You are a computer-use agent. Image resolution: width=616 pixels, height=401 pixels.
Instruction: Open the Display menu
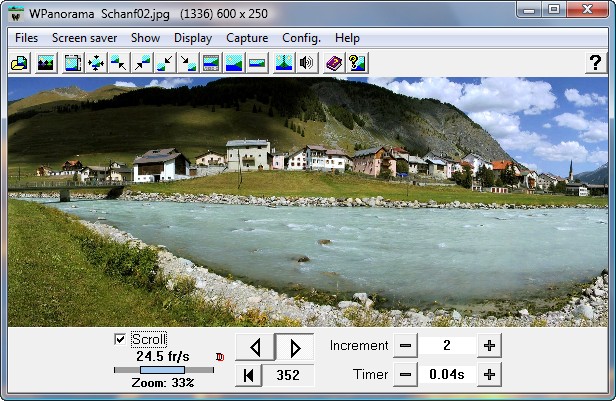[x=193, y=38]
